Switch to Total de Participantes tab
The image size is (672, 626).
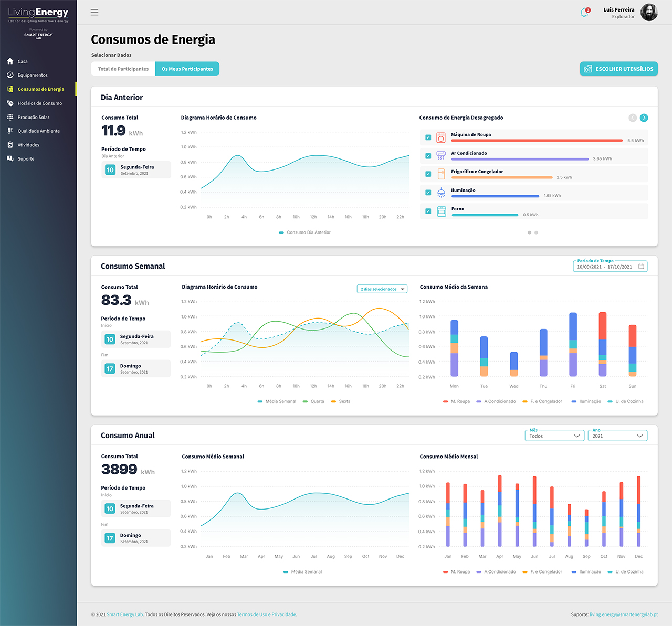(x=123, y=69)
